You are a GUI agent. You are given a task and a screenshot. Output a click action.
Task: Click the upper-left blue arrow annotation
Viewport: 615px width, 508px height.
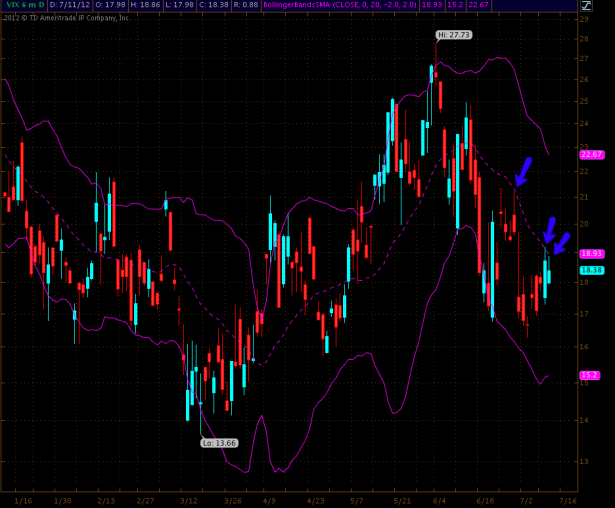[522, 171]
